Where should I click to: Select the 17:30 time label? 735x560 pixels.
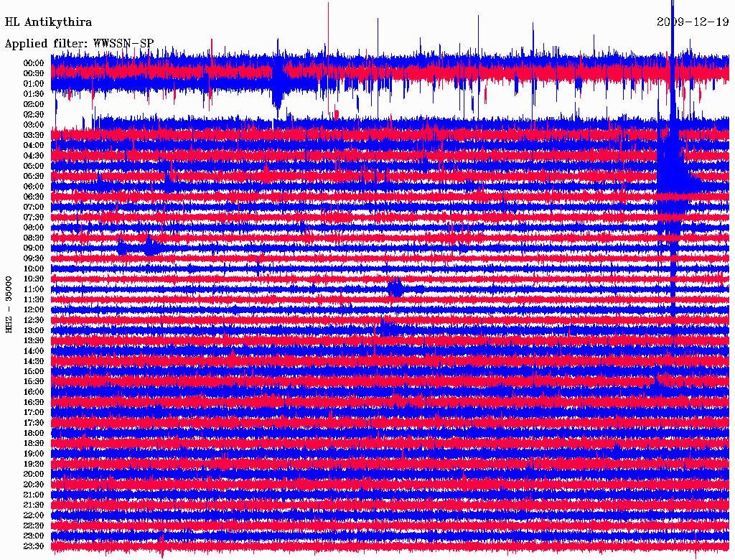click(34, 423)
